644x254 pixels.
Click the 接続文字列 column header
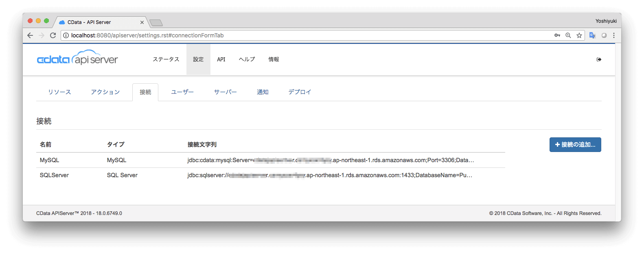[x=202, y=145]
